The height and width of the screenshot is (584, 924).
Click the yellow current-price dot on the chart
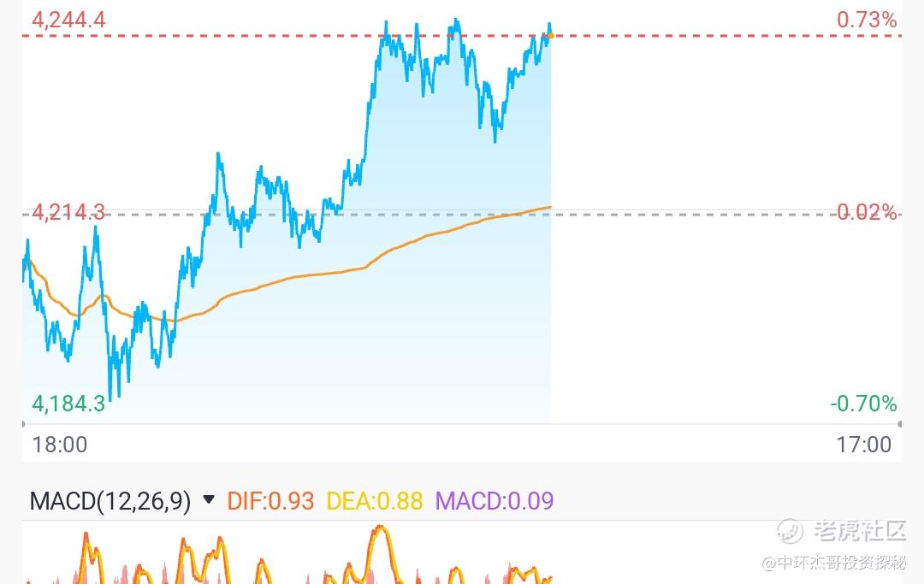[550, 35]
